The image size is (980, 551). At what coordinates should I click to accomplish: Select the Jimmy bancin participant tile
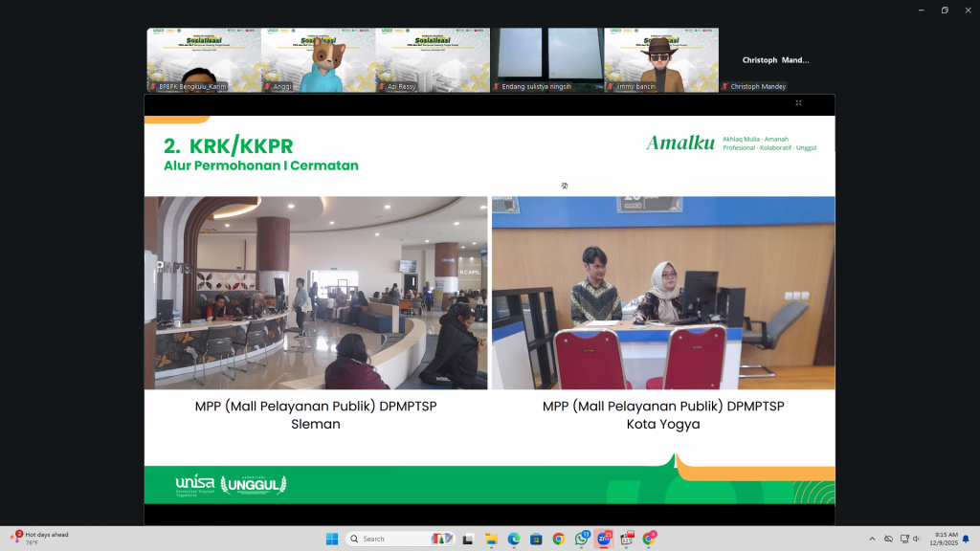click(x=661, y=59)
